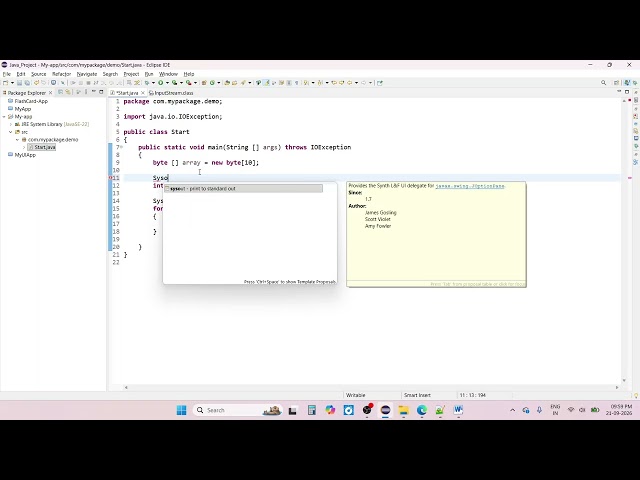
Task: Open the Navigate menu
Action: pos(87,74)
